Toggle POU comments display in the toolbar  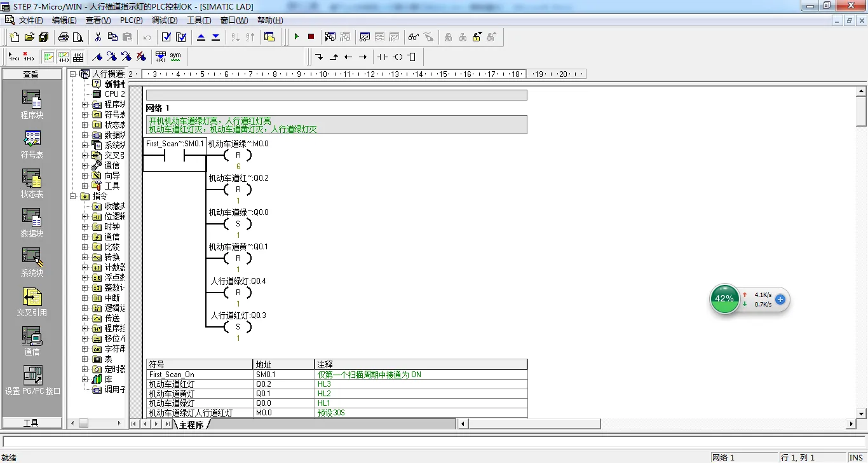pyautogui.click(x=49, y=57)
